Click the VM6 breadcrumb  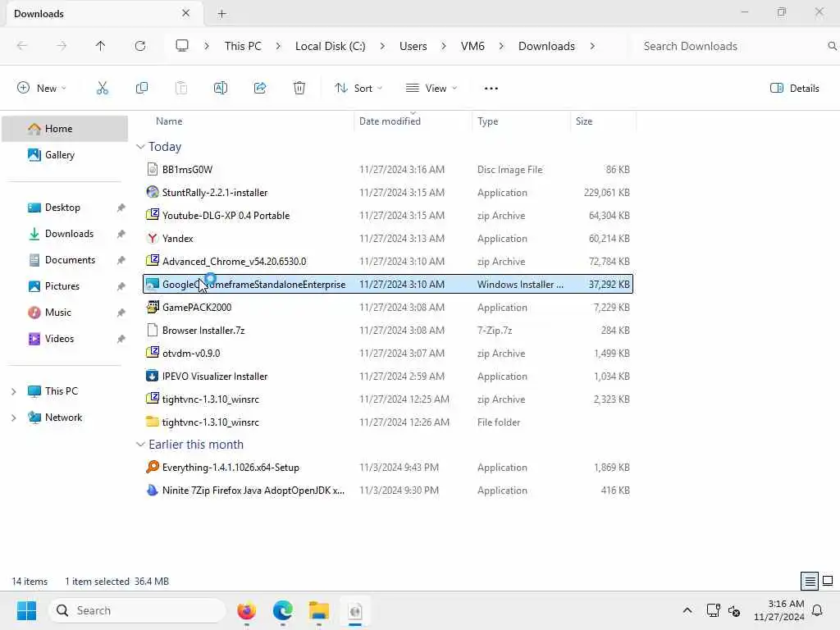pos(472,46)
